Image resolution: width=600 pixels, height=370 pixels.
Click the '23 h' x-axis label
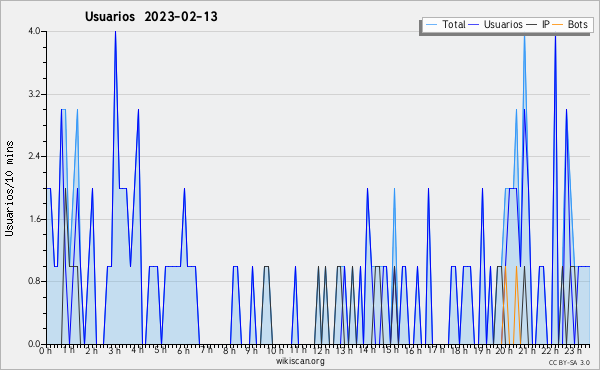tap(573, 351)
